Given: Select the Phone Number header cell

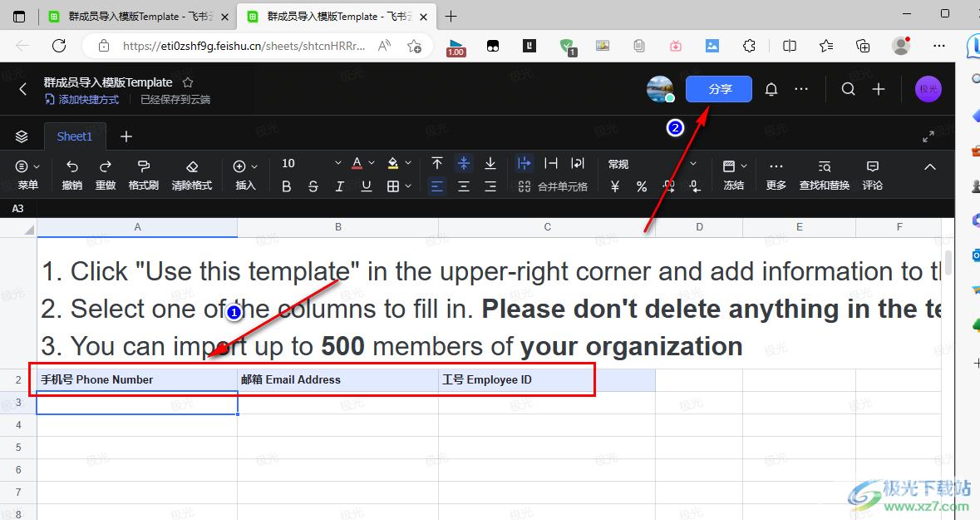Looking at the screenshot, I should tap(137, 380).
